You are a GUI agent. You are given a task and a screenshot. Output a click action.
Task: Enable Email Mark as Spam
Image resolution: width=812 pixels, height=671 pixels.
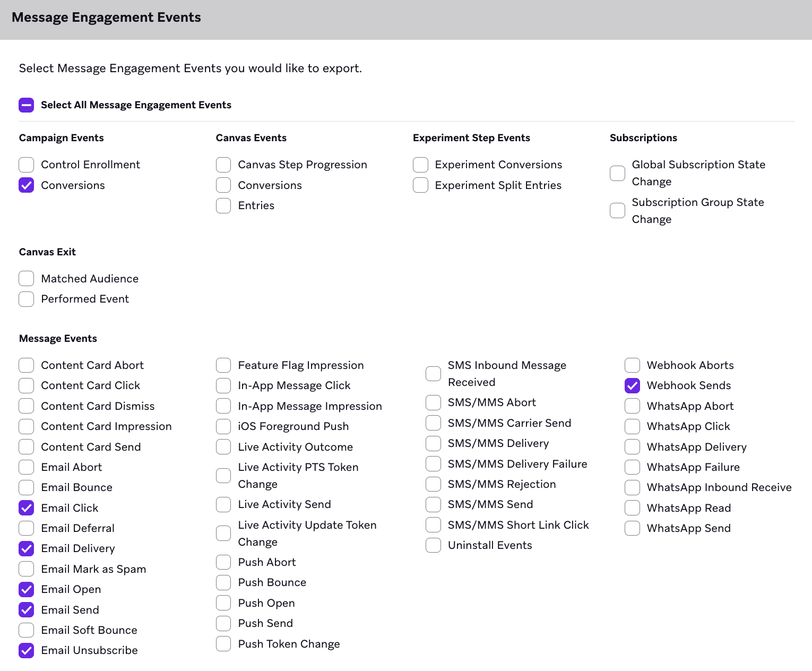coord(26,569)
